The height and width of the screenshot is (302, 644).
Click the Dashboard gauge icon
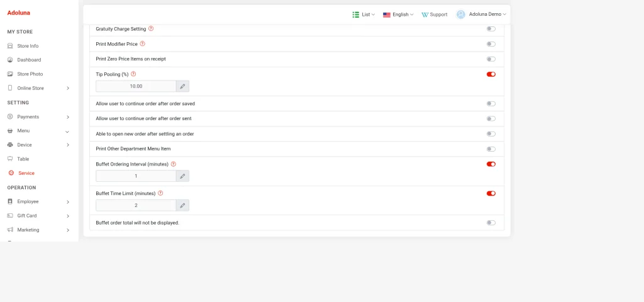pos(10,60)
